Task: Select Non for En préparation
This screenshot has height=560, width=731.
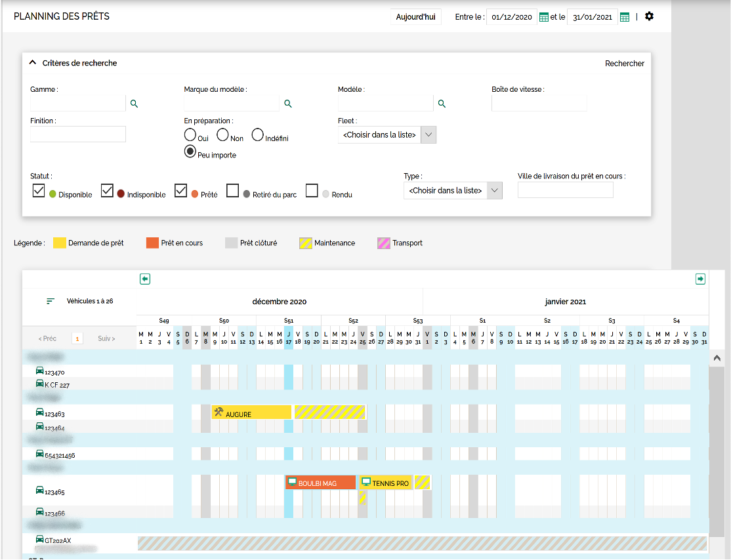Action: [x=222, y=134]
